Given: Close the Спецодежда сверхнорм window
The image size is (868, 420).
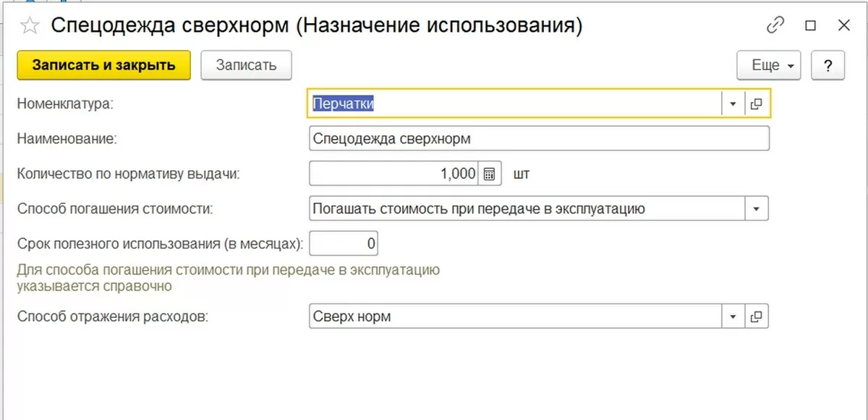Looking at the screenshot, I should pos(843,25).
